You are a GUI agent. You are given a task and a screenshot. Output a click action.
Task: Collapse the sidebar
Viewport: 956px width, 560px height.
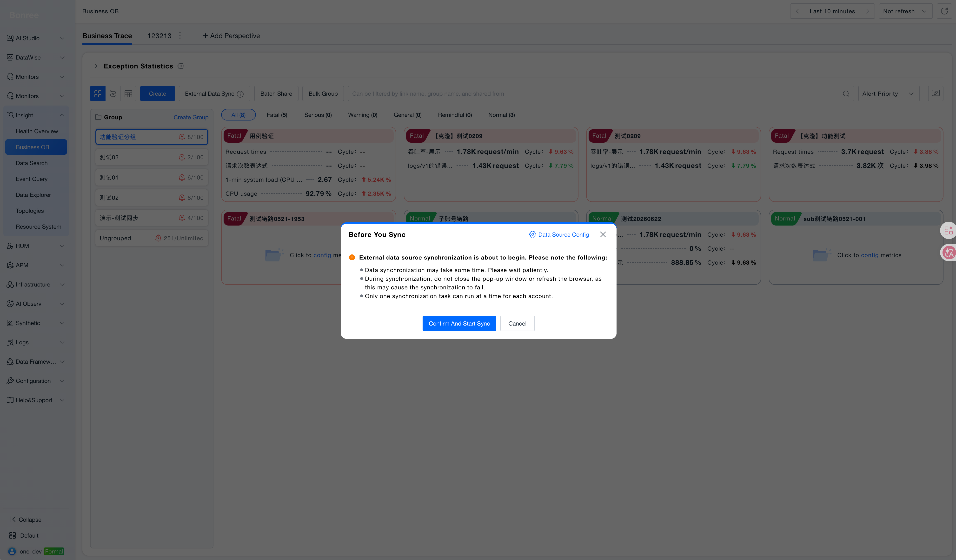pyautogui.click(x=25, y=520)
